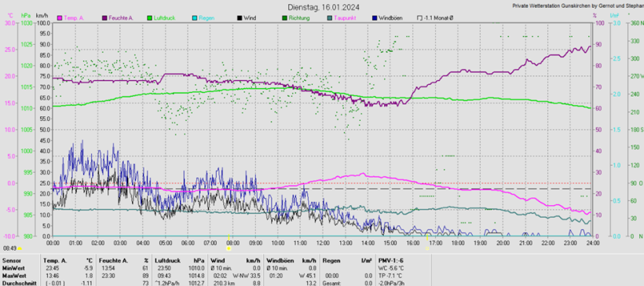644x286 pixels.
Task: Click the maximum wind value W-NW 33.5
Action: pyautogui.click(x=246, y=275)
